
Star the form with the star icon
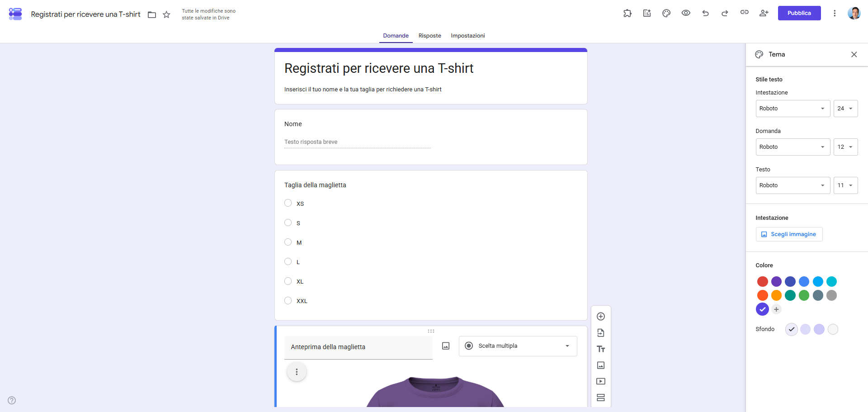point(166,14)
